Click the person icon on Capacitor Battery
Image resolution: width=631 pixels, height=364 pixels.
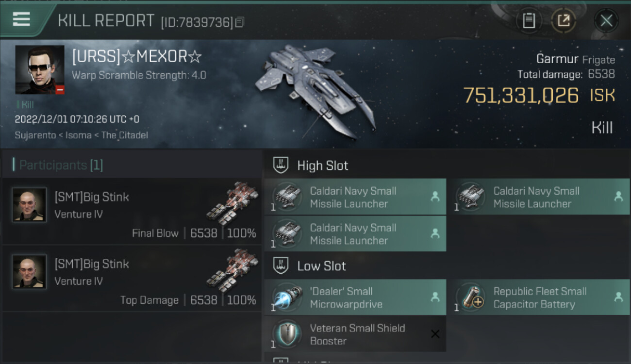click(618, 297)
